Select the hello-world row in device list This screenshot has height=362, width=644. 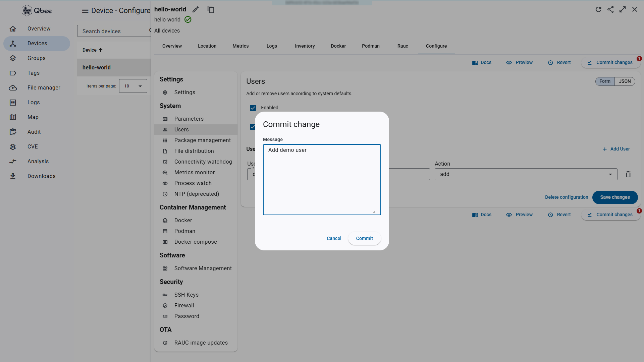(x=114, y=68)
